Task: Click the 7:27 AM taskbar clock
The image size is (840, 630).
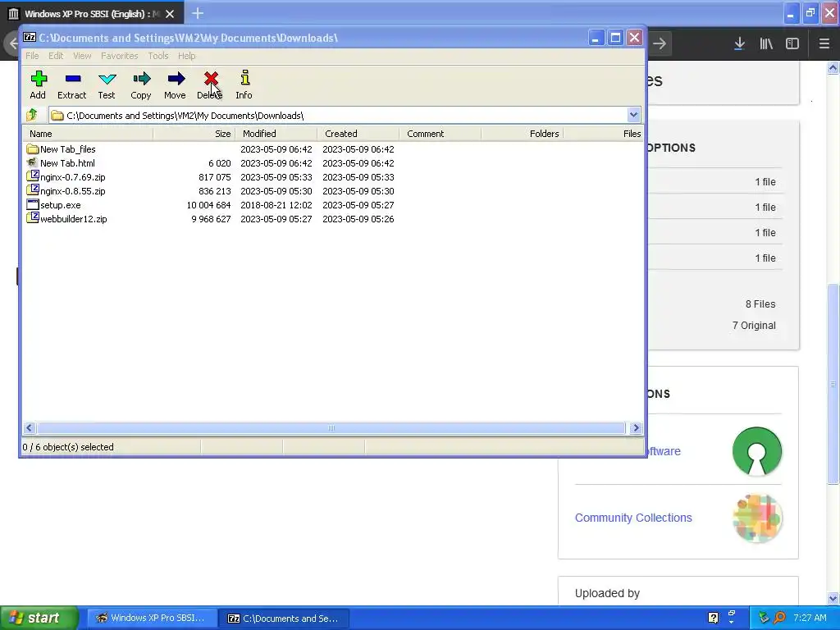Action: click(810, 618)
